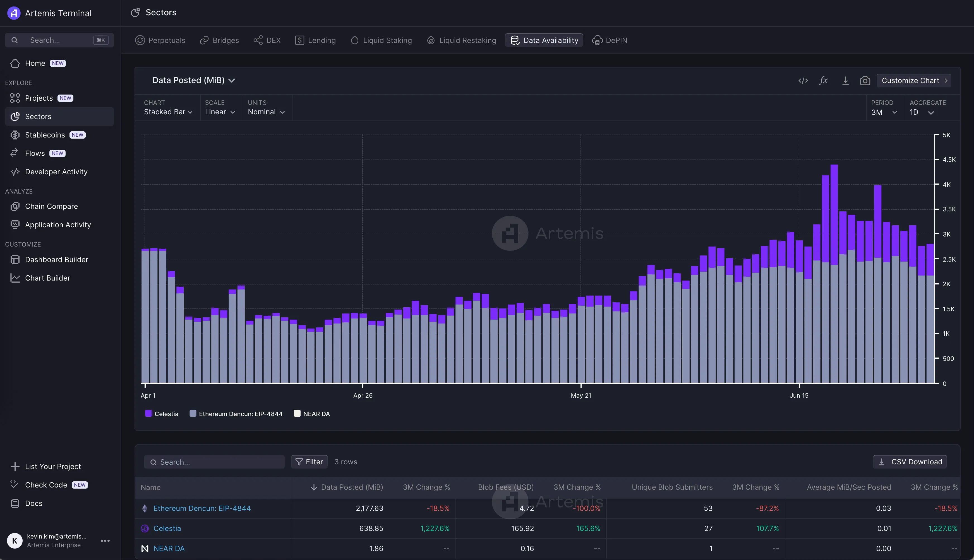Open the Scale Linear dropdown
Image resolution: width=974 pixels, height=560 pixels.
220,112
